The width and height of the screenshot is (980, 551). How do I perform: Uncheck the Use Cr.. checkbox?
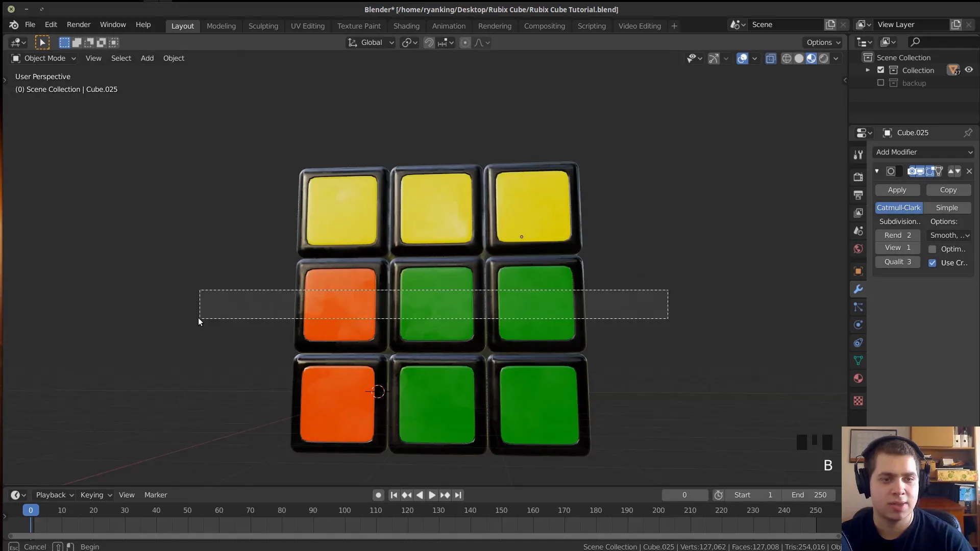click(934, 262)
